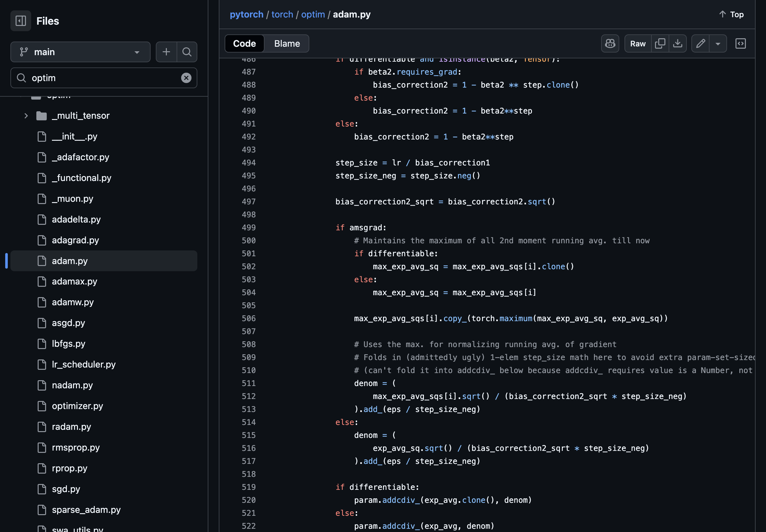
Task: Click the go-to-file search icon
Action: pos(187,52)
